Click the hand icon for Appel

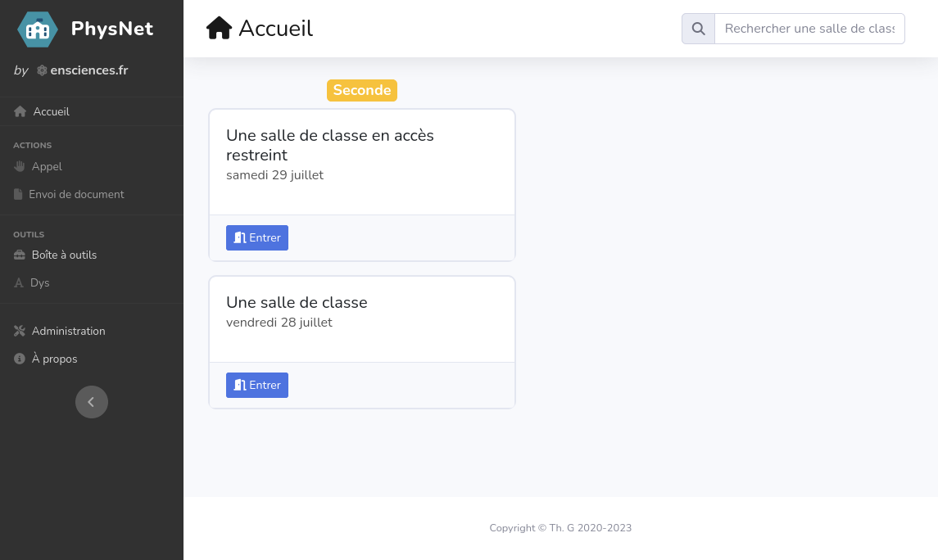point(20,166)
